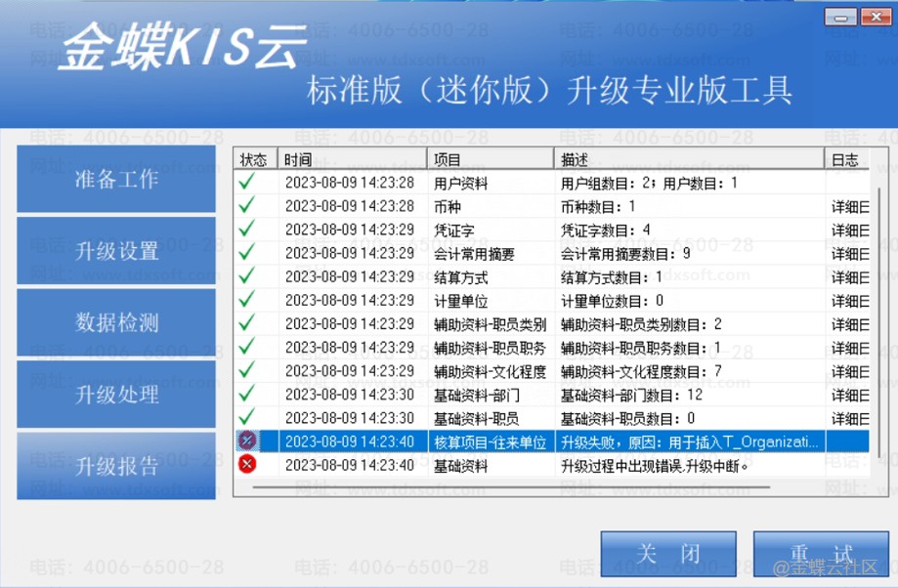Click green checkmark beside 币种 row
This screenshot has width=898, height=588.
(x=246, y=206)
